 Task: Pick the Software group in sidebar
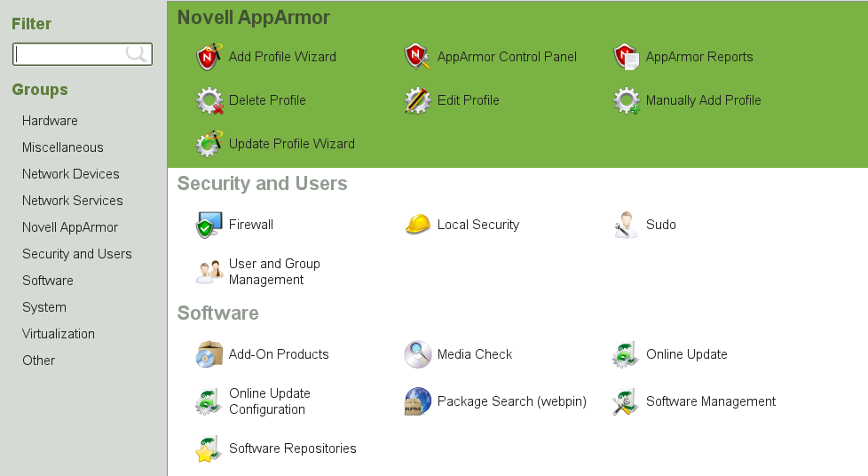click(x=48, y=281)
